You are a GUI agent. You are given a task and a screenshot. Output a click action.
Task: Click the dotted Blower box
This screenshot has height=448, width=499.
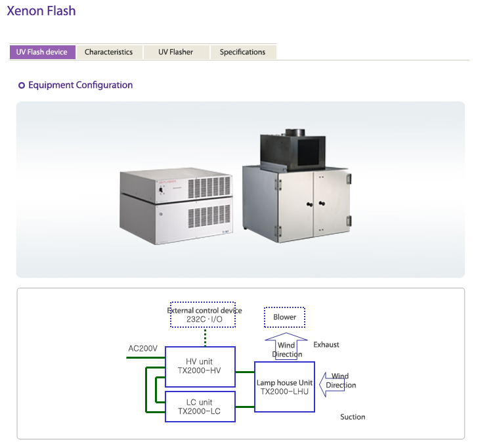coord(284,317)
